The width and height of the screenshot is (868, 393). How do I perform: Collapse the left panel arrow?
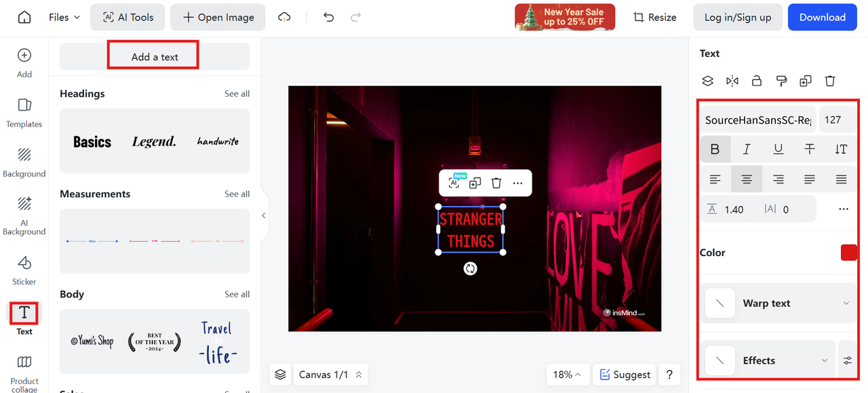264,215
